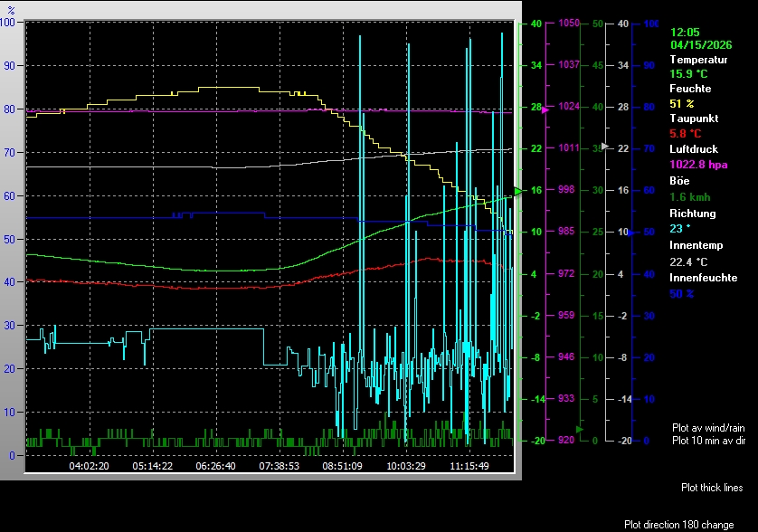Screen dimensions: 758x532
Task: Click the 07:38:53 time axis label
Action: tap(280, 466)
